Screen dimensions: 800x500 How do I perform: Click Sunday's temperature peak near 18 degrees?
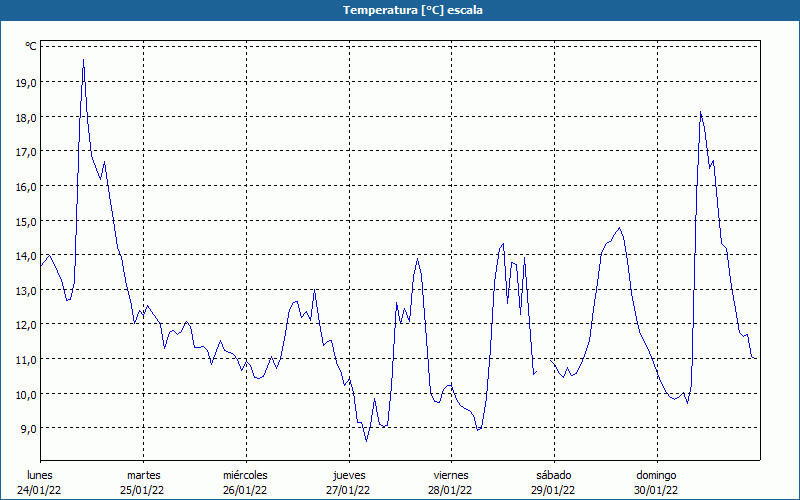[x=701, y=112]
